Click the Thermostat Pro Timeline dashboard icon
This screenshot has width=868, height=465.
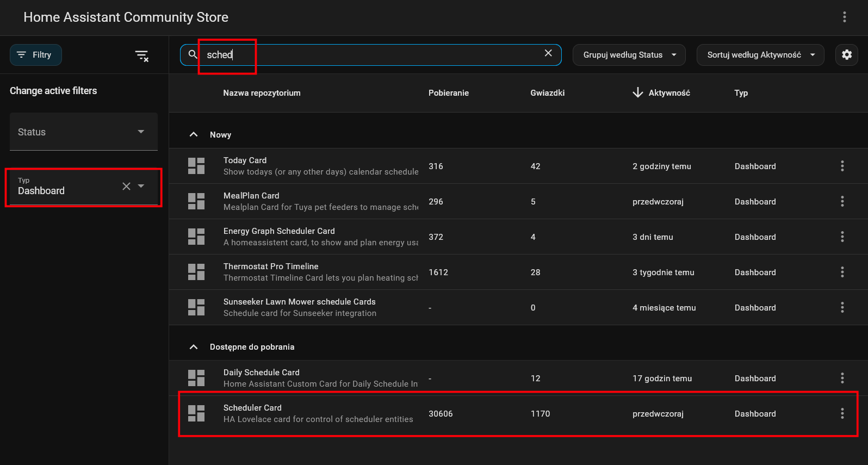point(196,272)
